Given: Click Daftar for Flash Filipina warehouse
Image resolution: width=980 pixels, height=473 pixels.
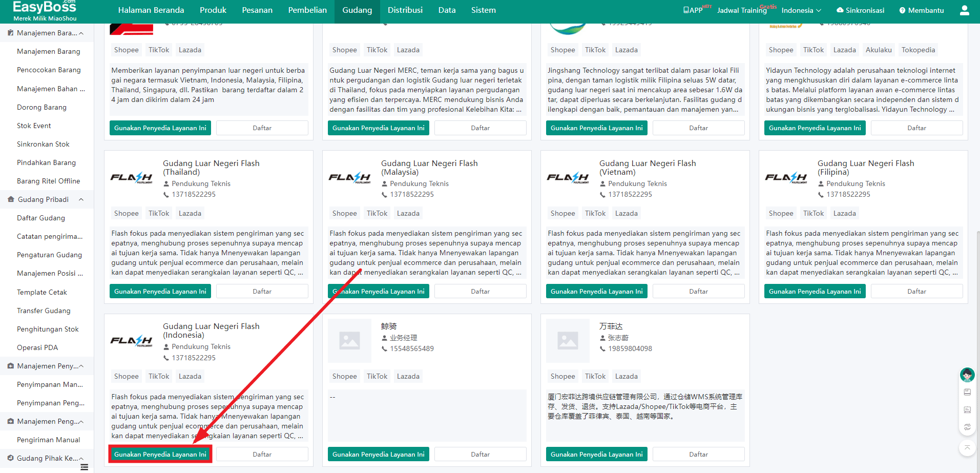Looking at the screenshot, I should coord(917,291).
